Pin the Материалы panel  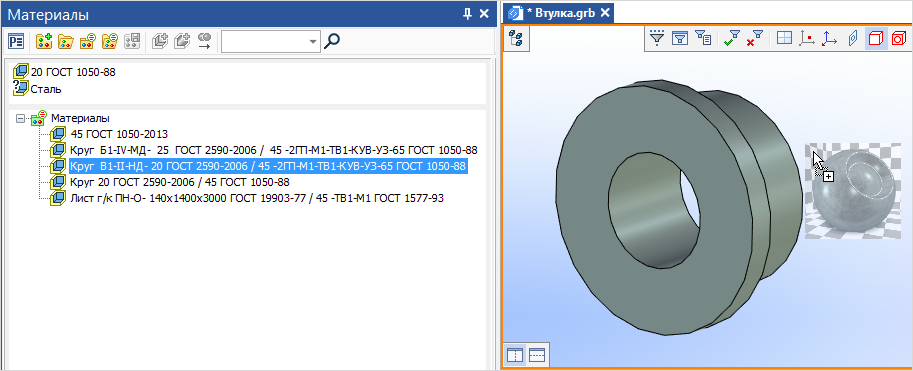(x=467, y=15)
